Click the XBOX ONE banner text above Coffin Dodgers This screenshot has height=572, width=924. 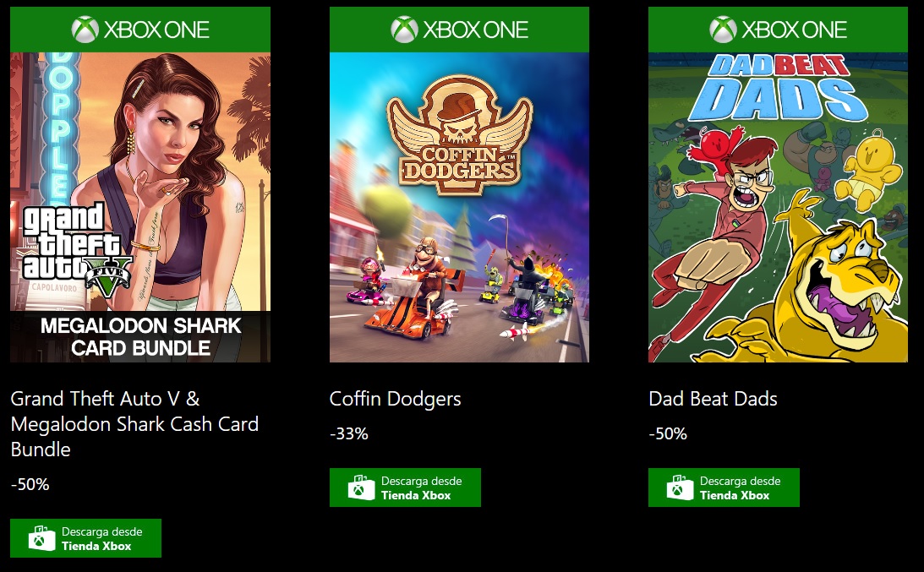[475, 30]
